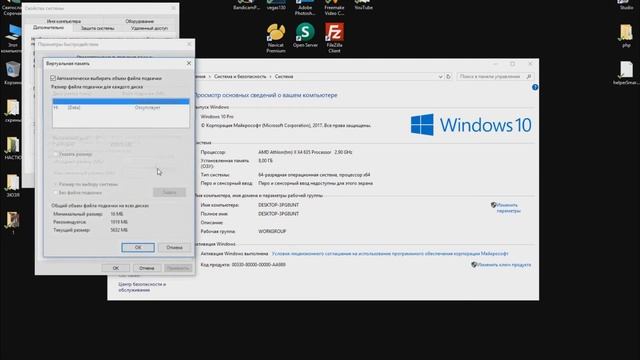
Task: Open the Microsoft license terms link
Action: pyautogui.click(x=390, y=254)
